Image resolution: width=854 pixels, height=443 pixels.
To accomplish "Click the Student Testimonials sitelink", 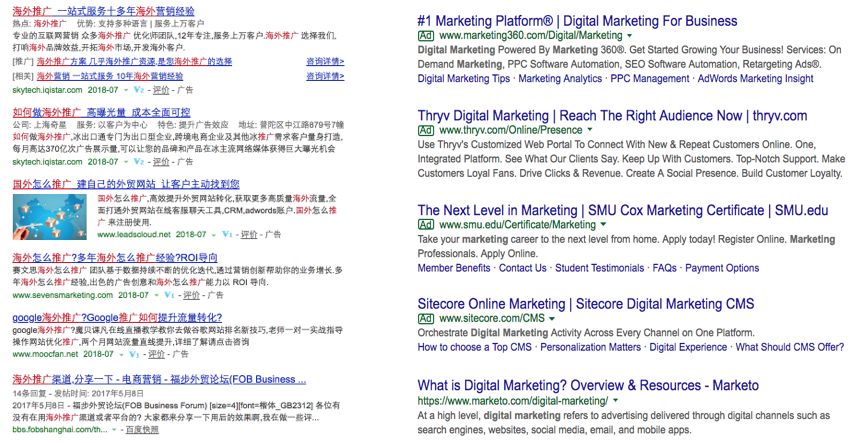I will coord(599,268).
